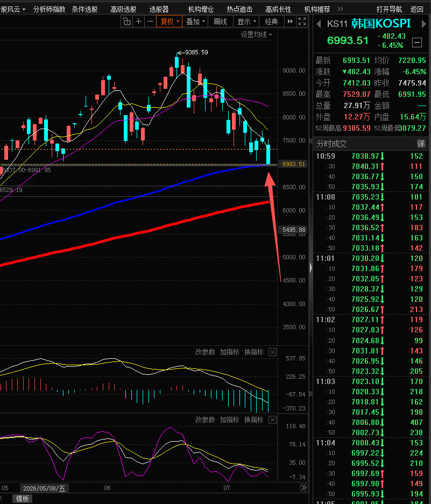Click the date label 2026/05/08/五

coord(44,488)
